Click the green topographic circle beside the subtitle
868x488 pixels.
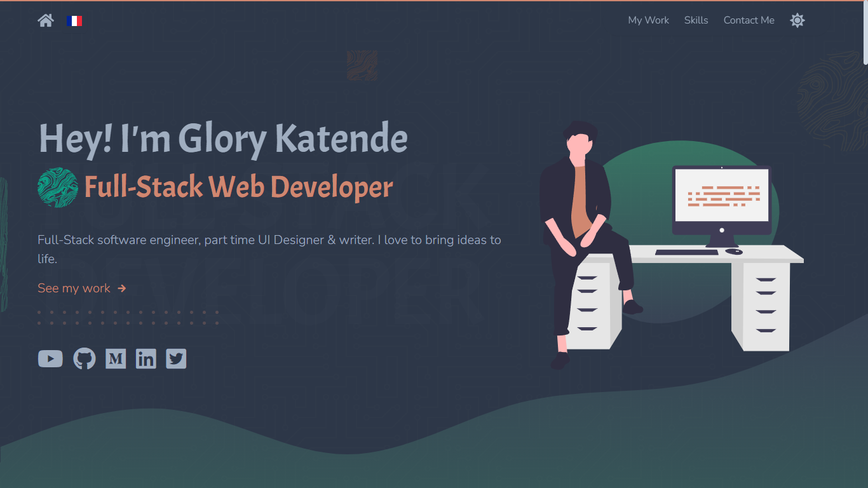(x=58, y=187)
